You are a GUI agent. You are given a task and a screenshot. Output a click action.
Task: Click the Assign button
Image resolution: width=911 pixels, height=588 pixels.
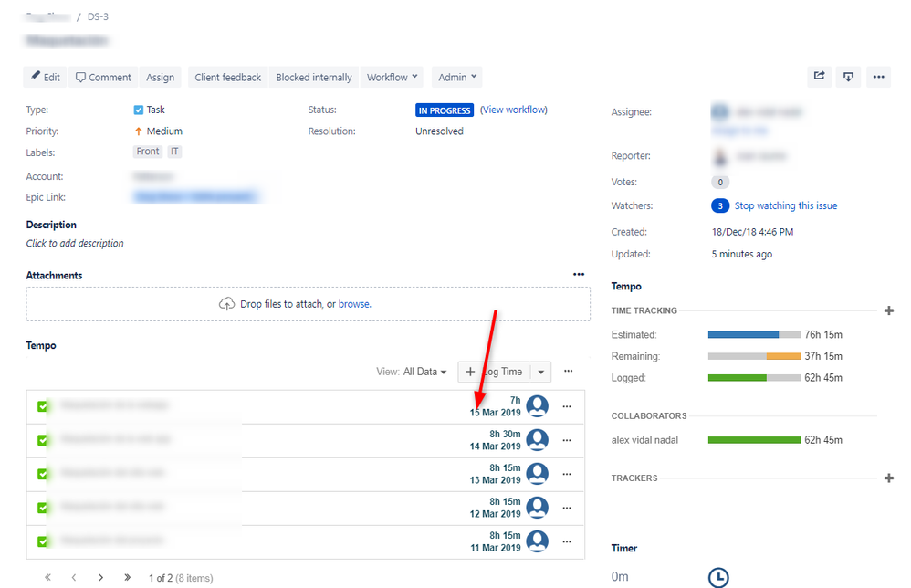pyautogui.click(x=161, y=78)
